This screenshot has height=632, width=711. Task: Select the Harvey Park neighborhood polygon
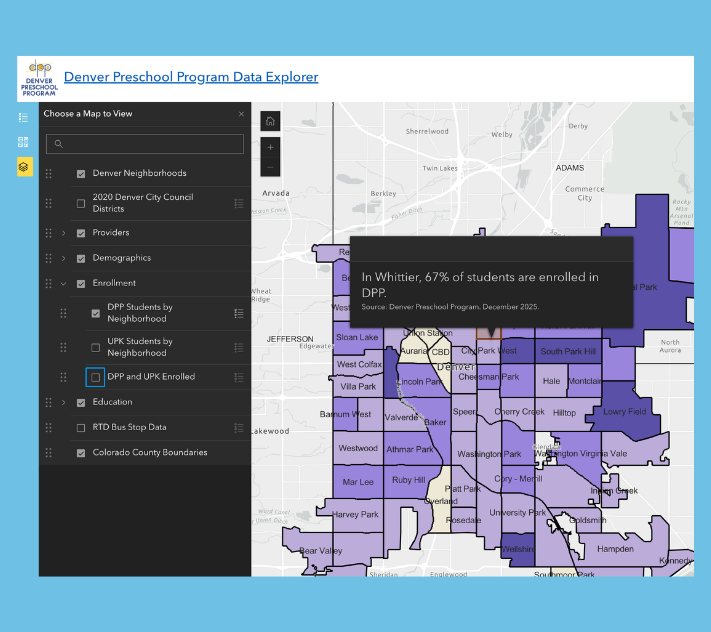click(x=355, y=515)
